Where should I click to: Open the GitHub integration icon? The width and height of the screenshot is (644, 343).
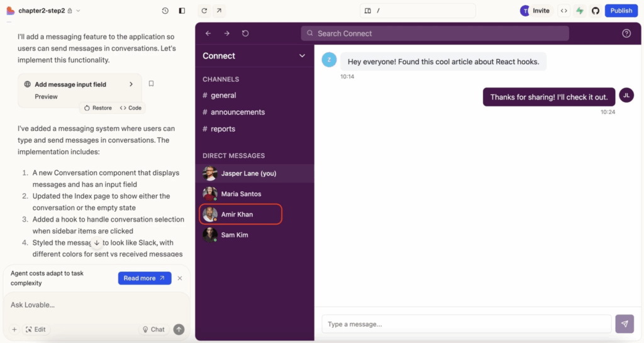tap(596, 11)
